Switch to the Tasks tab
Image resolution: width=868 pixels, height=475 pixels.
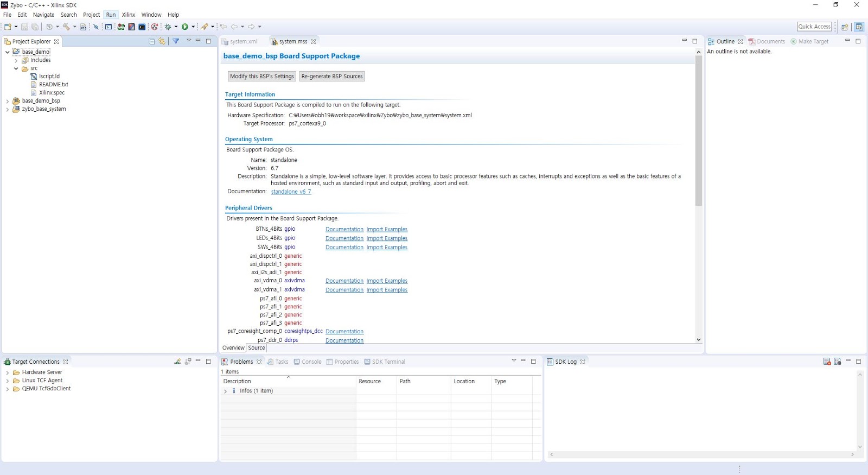(x=278, y=362)
